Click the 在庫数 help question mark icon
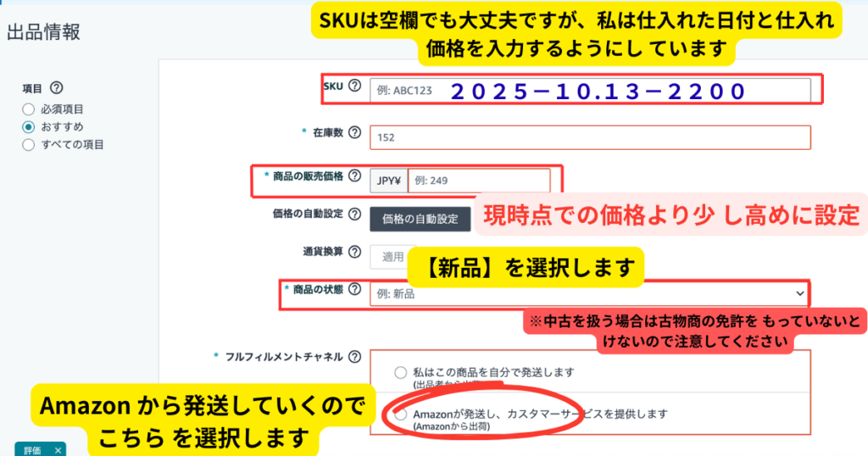The height and width of the screenshot is (456, 868). tap(354, 132)
